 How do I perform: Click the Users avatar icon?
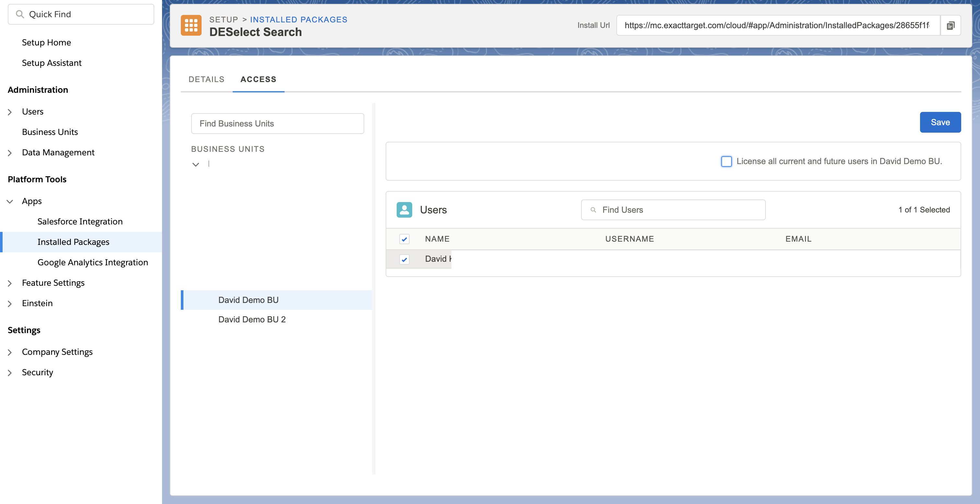404,210
